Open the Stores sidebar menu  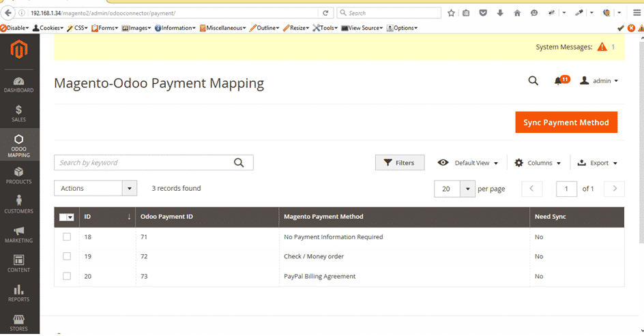[19, 323]
